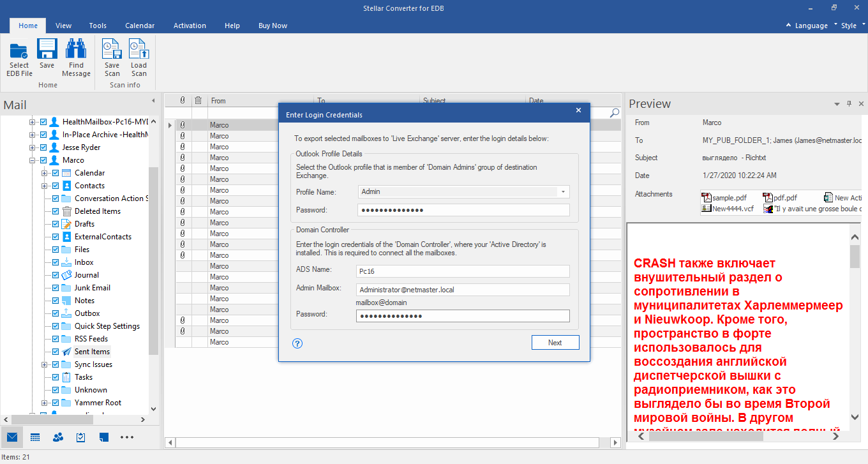This screenshot has width=868, height=464.
Task: Toggle the Jesse Ryder checkbox
Action: coord(43,147)
